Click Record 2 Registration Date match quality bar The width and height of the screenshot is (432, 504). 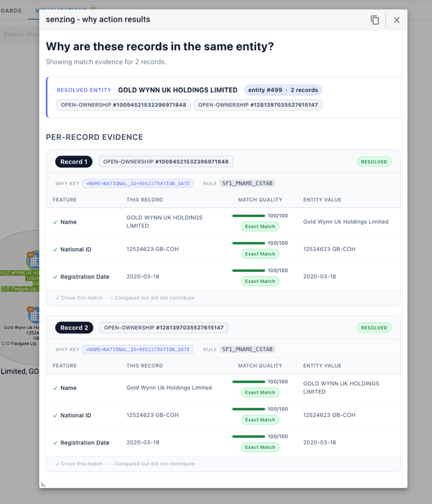[249, 436]
